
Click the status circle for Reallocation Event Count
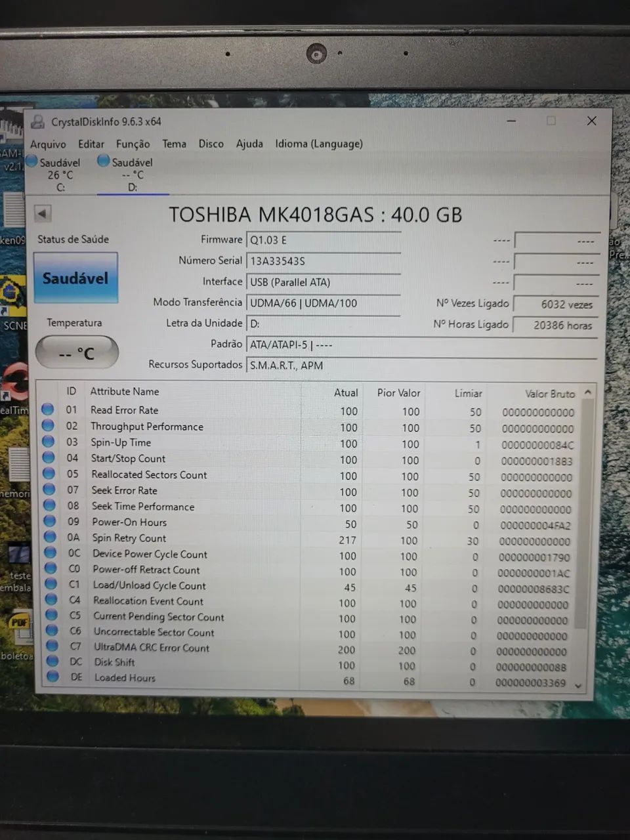(x=51, y=598)
